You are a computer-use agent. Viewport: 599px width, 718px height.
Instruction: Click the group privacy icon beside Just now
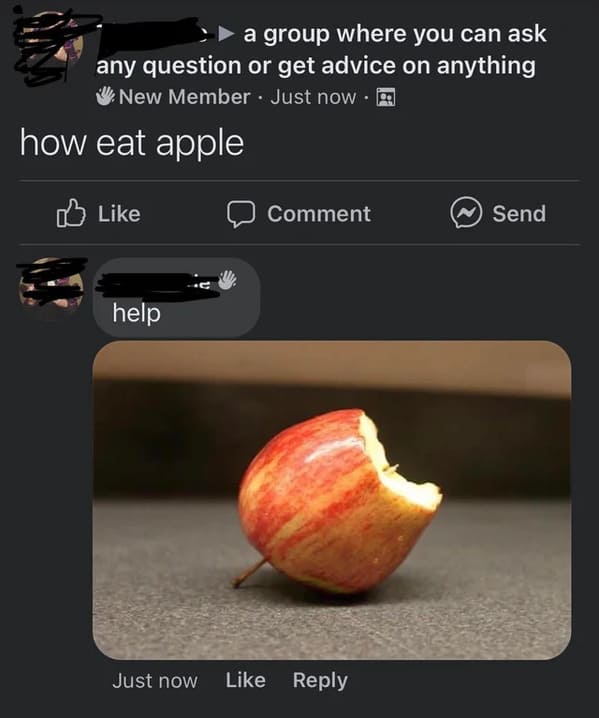coord(386,98)
